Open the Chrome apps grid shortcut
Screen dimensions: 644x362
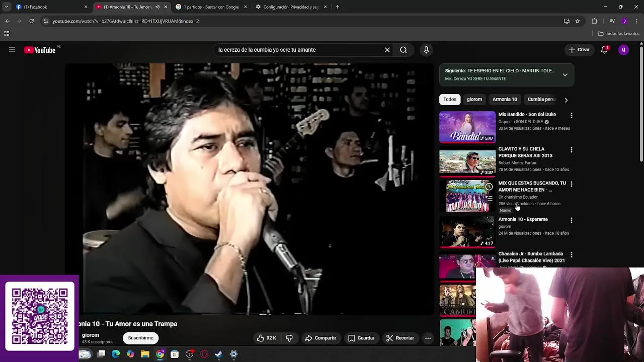click(7, 34)
